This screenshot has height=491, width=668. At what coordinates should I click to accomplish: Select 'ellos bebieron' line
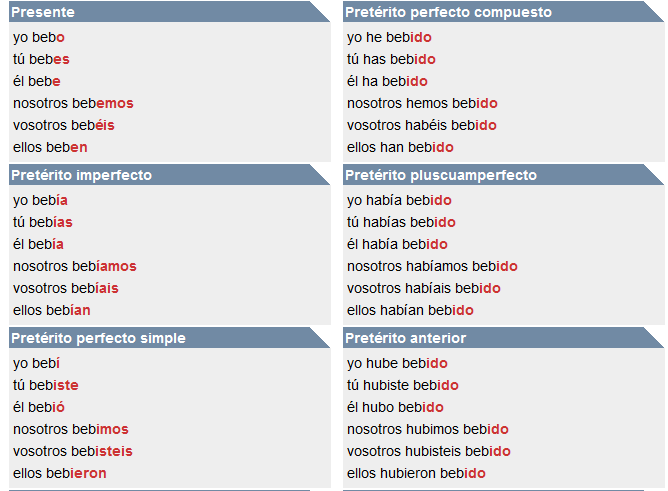60,473
